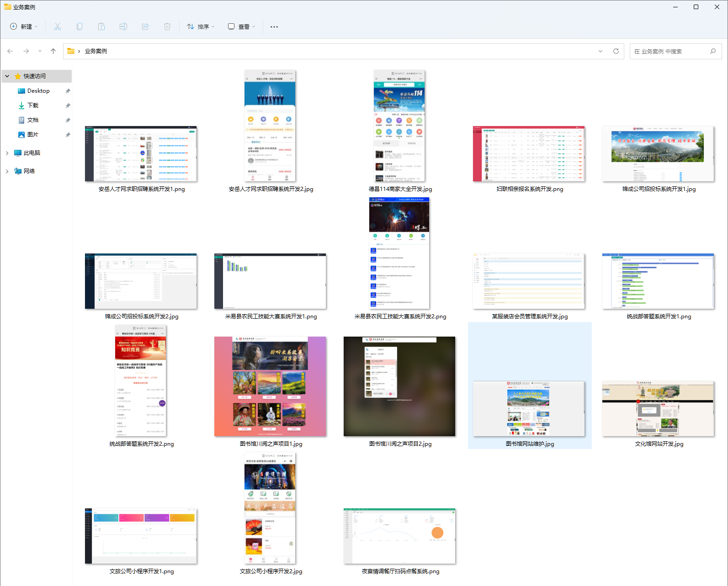Unpin Desktop using its pin icon
This screenshot has width=728, height=586.
[68, 91]
